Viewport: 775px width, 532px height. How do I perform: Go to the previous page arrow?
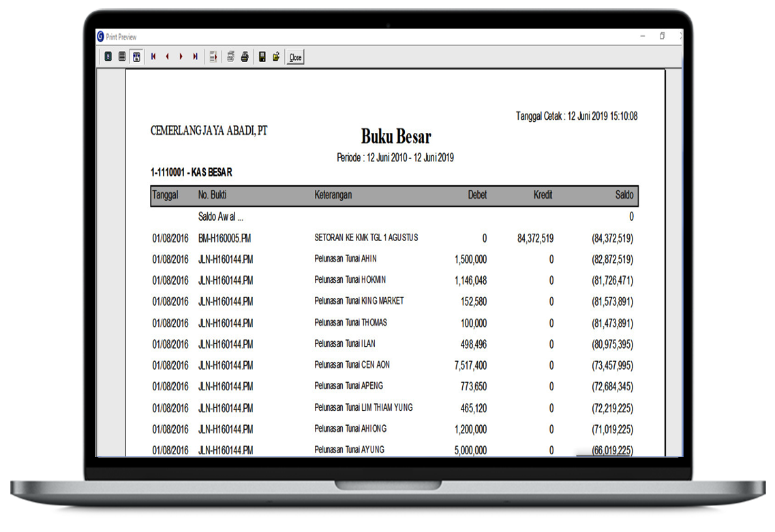point(167,57)
